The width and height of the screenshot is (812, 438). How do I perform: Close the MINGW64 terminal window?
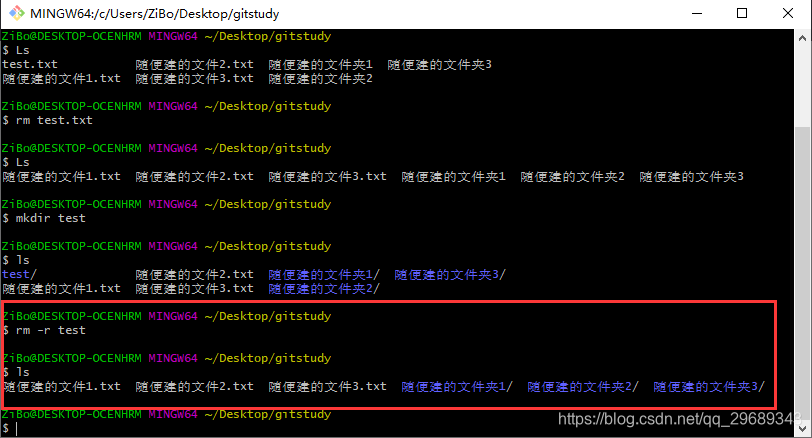coord(788,13)
